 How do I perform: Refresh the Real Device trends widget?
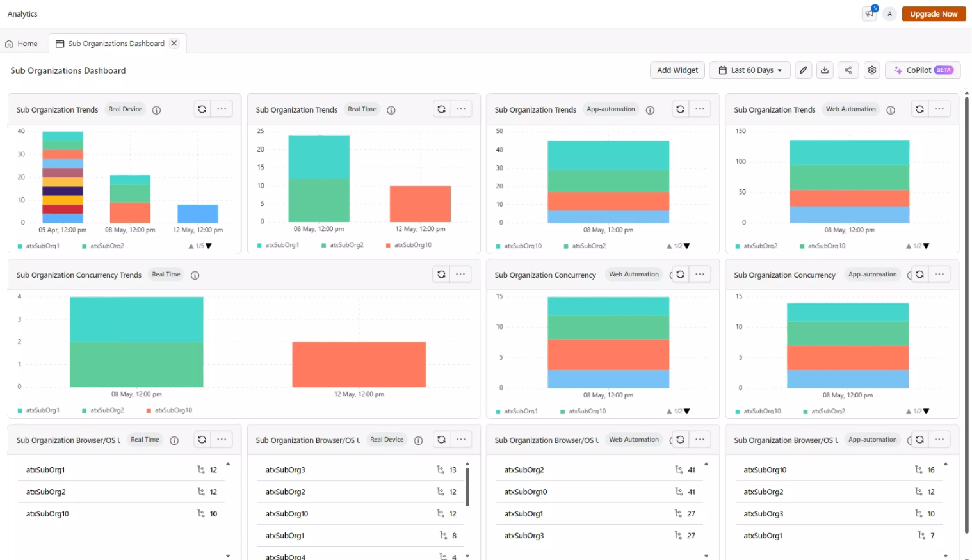(x=202, y=109)
